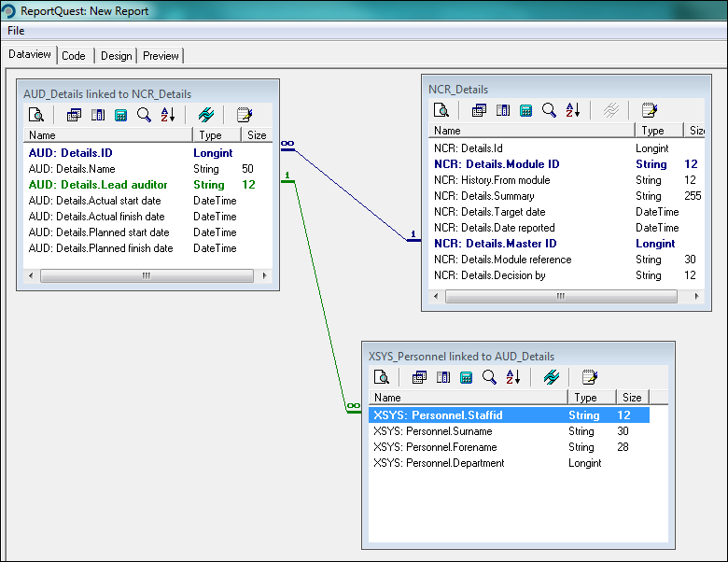The width and height of the screenshot is (728, 562).
Task: Click right scroll arrow in AUD_Details
Action: tap(264, 275)
